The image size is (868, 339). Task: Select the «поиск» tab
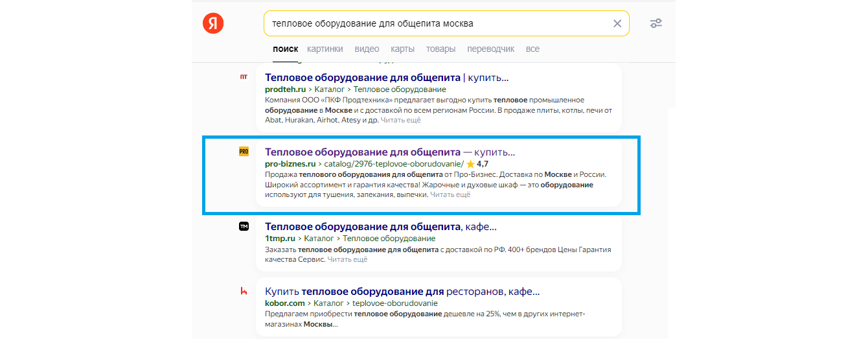286,49
